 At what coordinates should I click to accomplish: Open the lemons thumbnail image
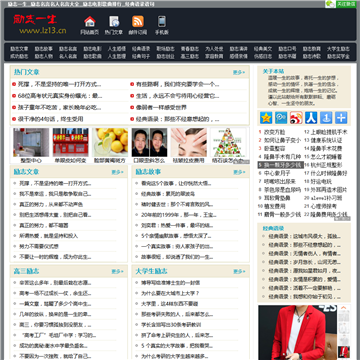click(110, 142)
